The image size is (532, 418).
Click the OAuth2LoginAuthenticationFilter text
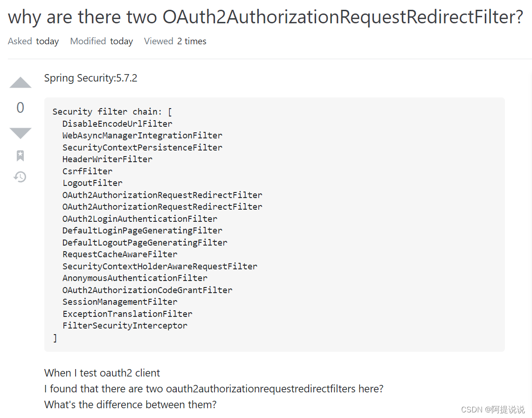point(140,219)
